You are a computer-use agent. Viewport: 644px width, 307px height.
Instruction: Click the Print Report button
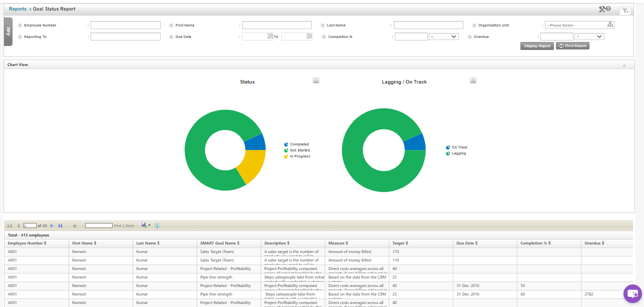[572, 46]
